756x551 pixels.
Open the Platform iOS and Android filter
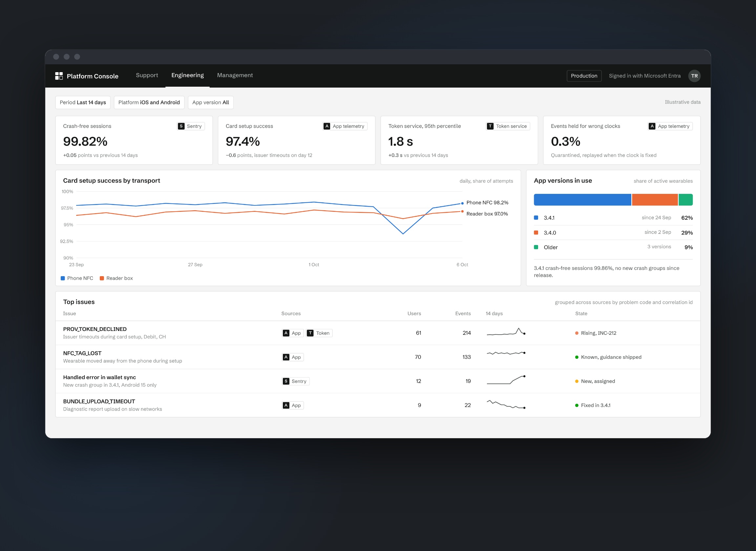(149, 102)
